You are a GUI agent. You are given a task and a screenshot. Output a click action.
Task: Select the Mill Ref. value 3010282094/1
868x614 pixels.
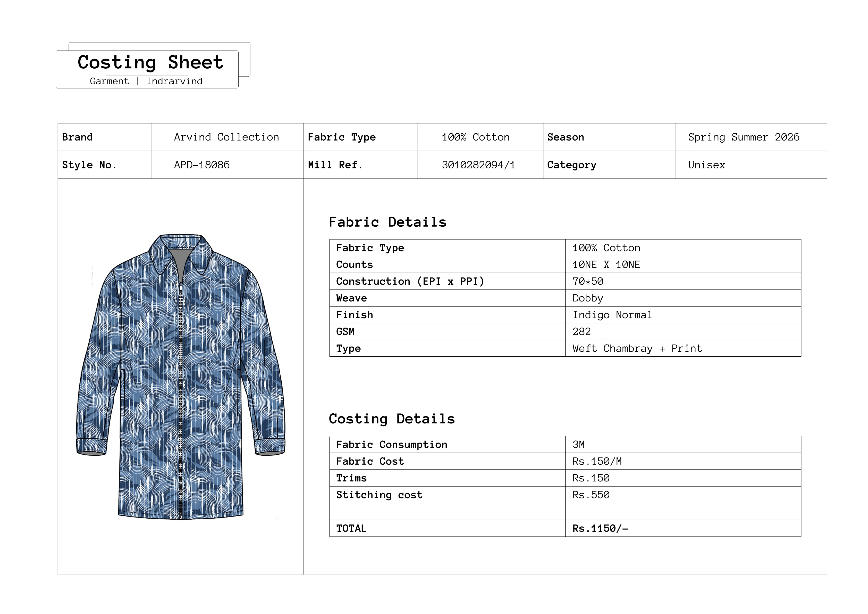478,165
